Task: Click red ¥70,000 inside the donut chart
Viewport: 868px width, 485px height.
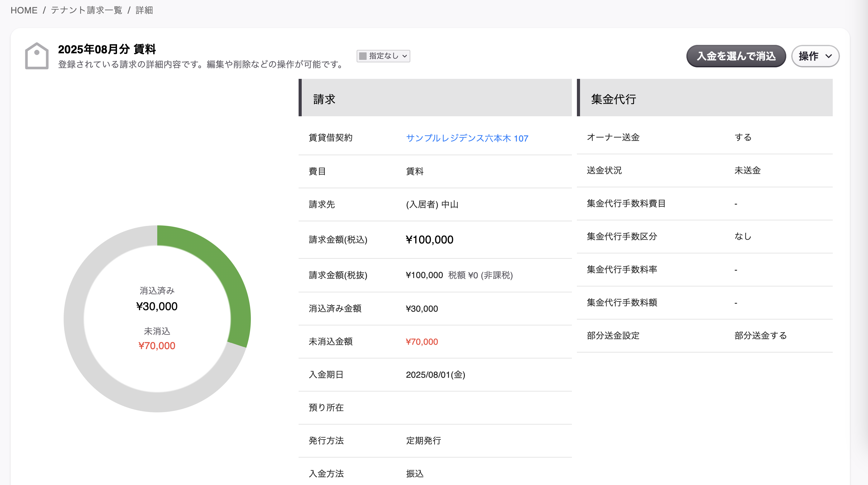Action: pos(157,346)
